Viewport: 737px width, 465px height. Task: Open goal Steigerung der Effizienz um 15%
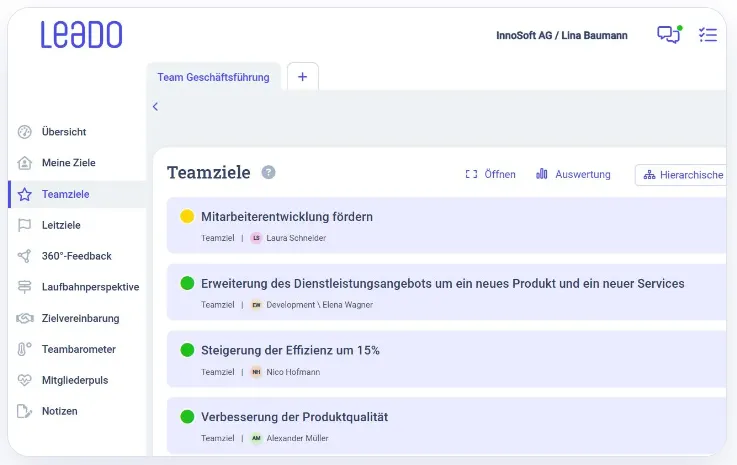click(447, 359)
